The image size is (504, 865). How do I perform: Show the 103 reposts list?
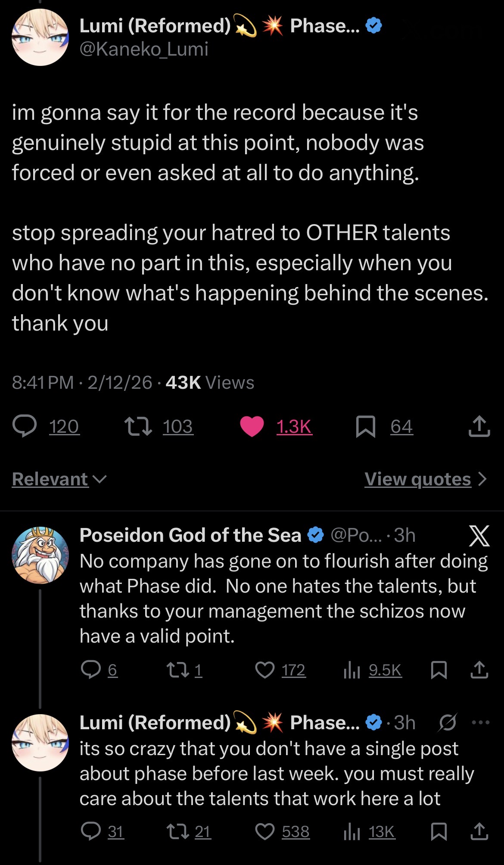[178, 426]
